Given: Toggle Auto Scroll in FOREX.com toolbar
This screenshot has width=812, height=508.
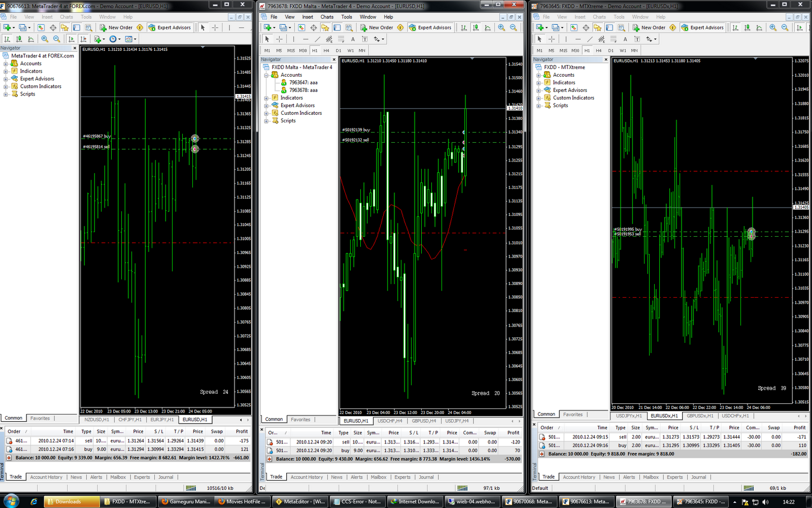Looking at the screenshot, I should (71, 39).
